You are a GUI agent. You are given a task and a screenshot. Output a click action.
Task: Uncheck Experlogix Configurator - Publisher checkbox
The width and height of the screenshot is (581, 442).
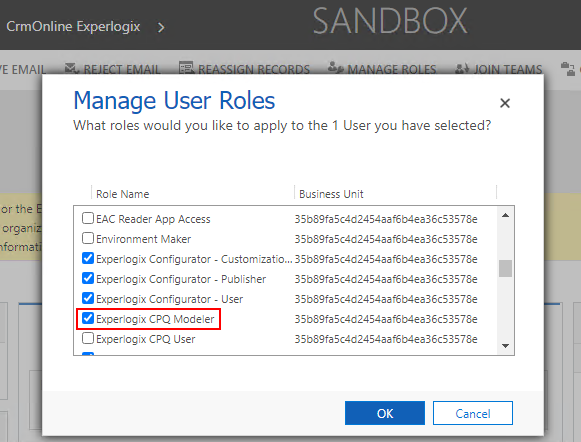click(88, 278)
